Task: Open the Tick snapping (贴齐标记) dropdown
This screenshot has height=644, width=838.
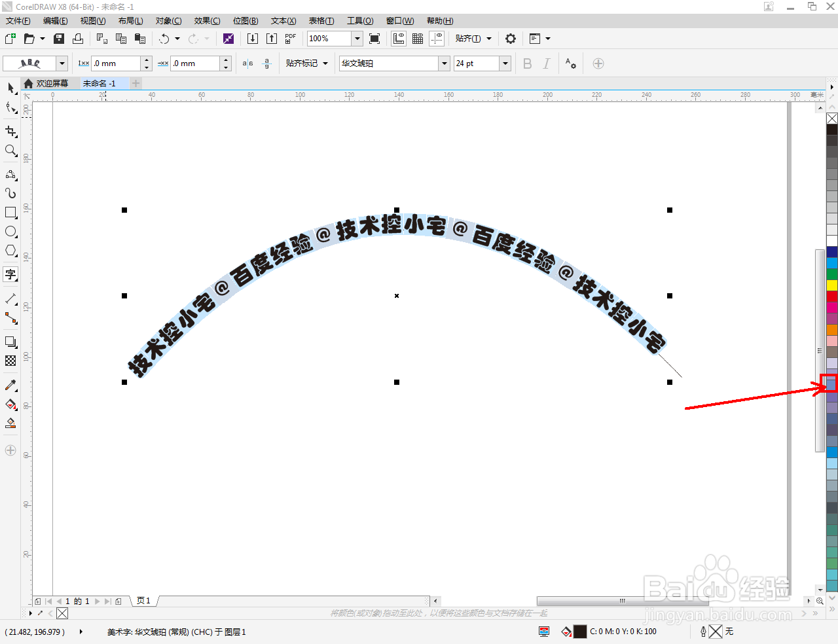Action: (x=307, y=63)
